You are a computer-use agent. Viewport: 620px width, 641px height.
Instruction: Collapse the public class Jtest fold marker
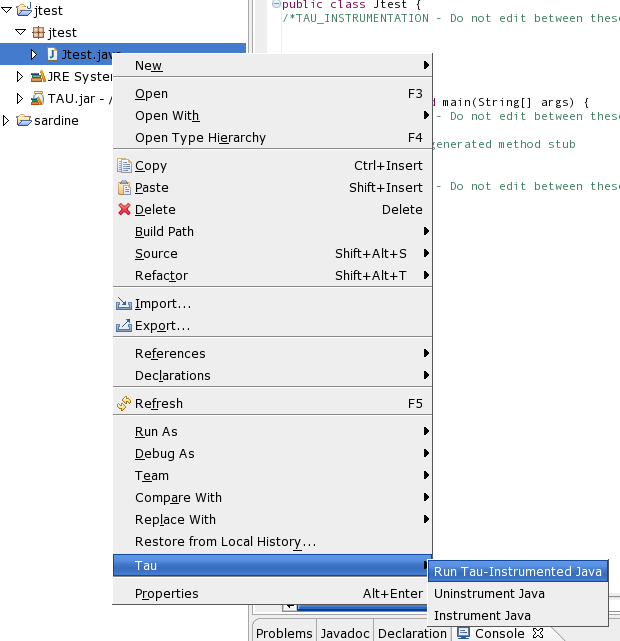click(x=276, y=4)
